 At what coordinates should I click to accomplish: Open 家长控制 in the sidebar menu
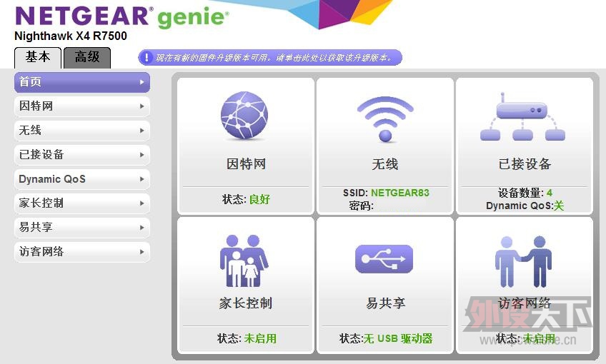pyautogui.click(x=82, y=203)
